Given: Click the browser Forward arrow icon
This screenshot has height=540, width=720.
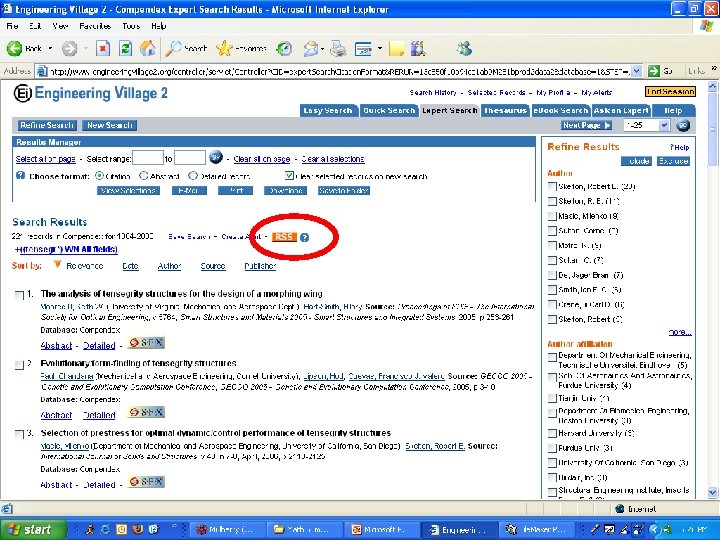Looking at the screenshot, I should click(x=69, y=48).
